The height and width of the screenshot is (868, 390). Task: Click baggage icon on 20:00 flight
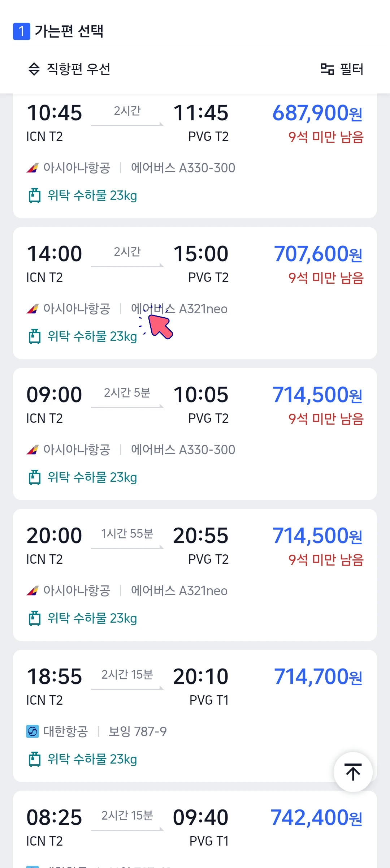(35, 618)
